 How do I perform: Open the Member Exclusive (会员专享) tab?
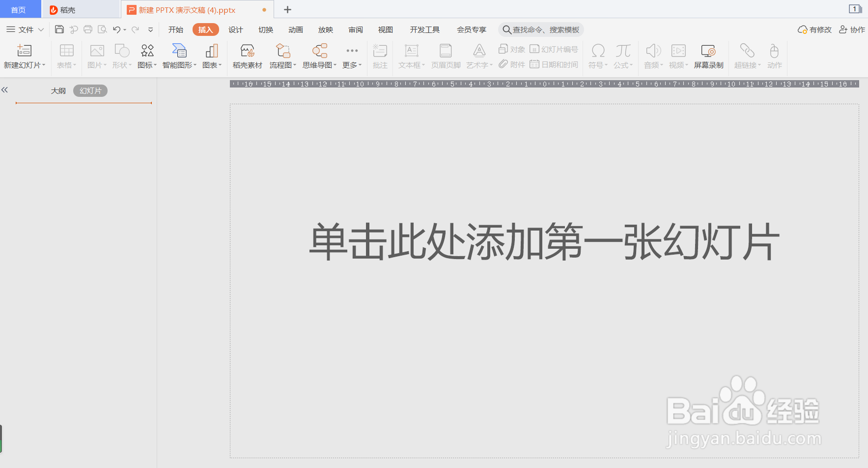(x=472, y=29)
